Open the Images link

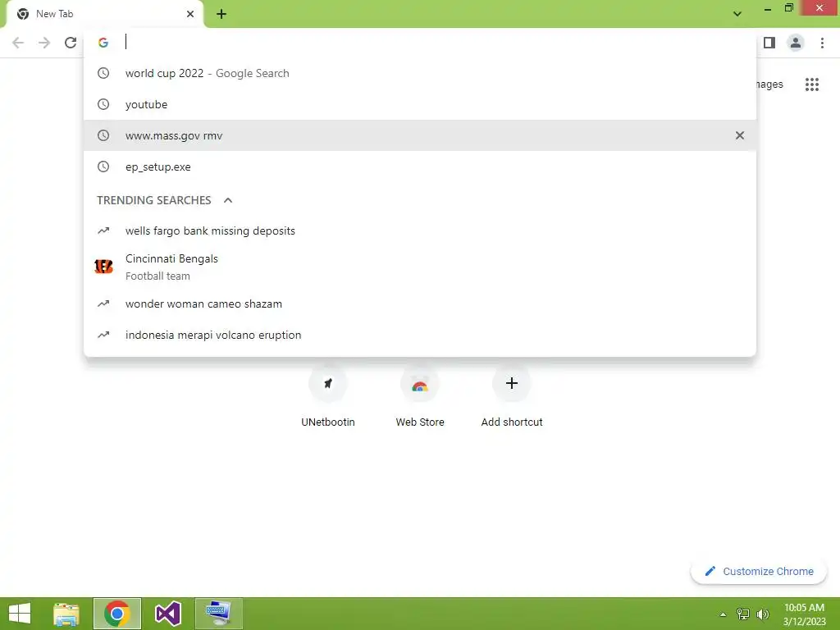tap(769, 84)
